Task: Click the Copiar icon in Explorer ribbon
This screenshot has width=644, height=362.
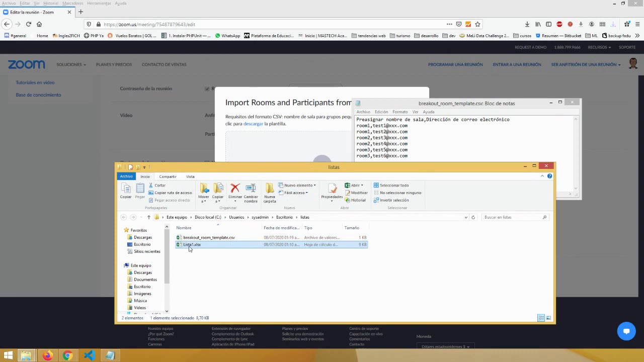Action: (126, 191)
